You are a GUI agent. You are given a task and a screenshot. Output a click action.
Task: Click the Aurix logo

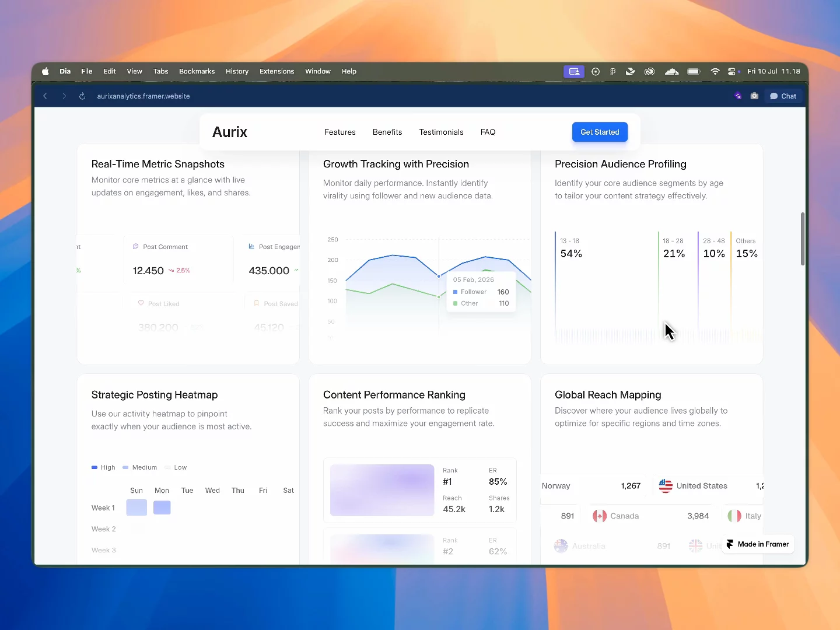point(230,132)
